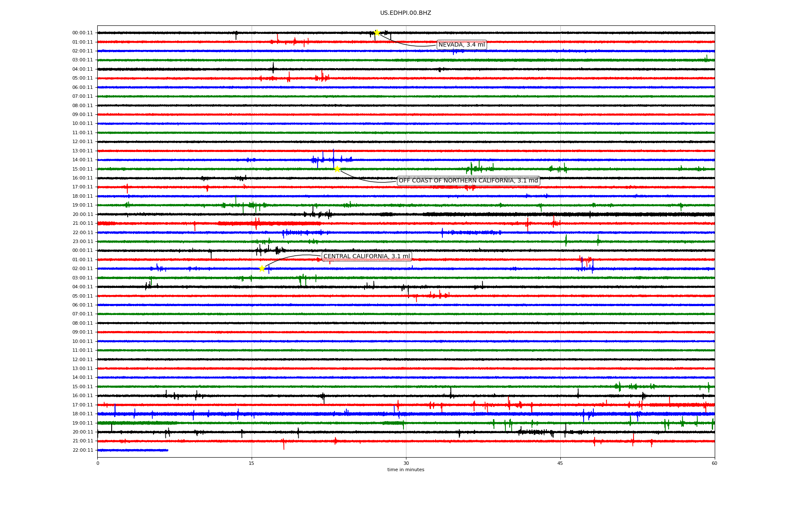Click the yellow star for the CENTRAL CALIFORNIA event
The height and width of the screenshot is (508, 812).
pos(262,268)
